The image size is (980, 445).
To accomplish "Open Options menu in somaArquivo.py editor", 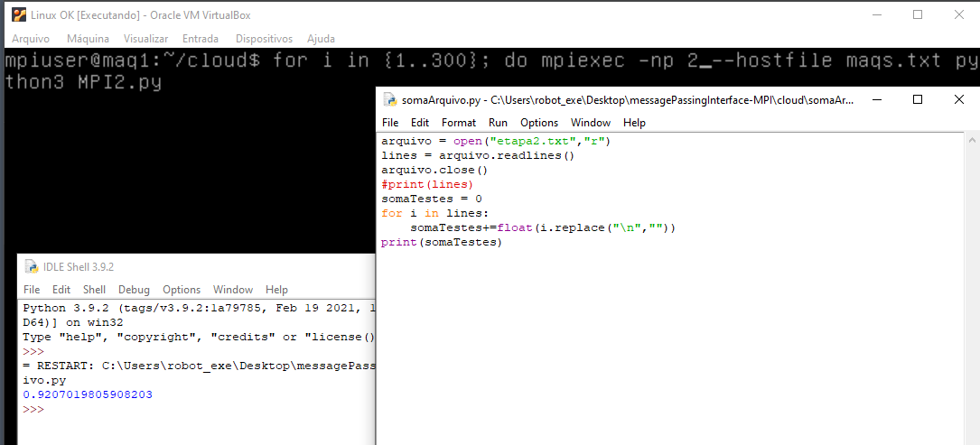I will 539,123.
